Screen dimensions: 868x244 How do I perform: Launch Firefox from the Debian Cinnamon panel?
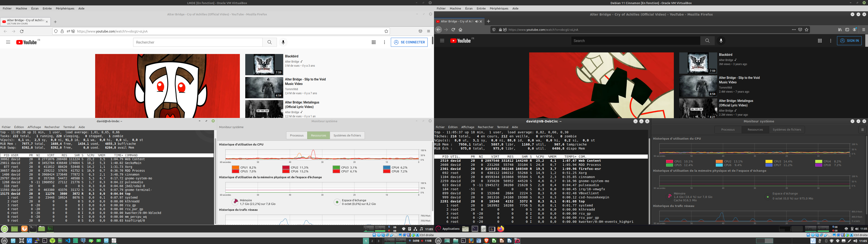501,229
